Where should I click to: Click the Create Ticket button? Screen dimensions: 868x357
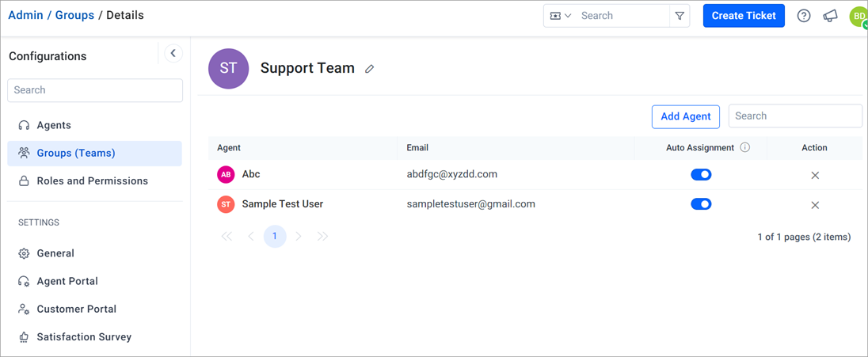click(x=744, y=16)
